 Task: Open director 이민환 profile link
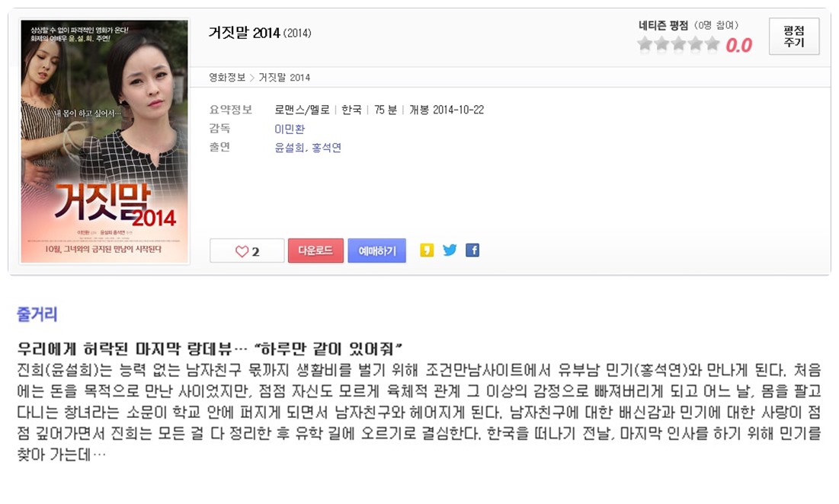[x=290, y=129]
